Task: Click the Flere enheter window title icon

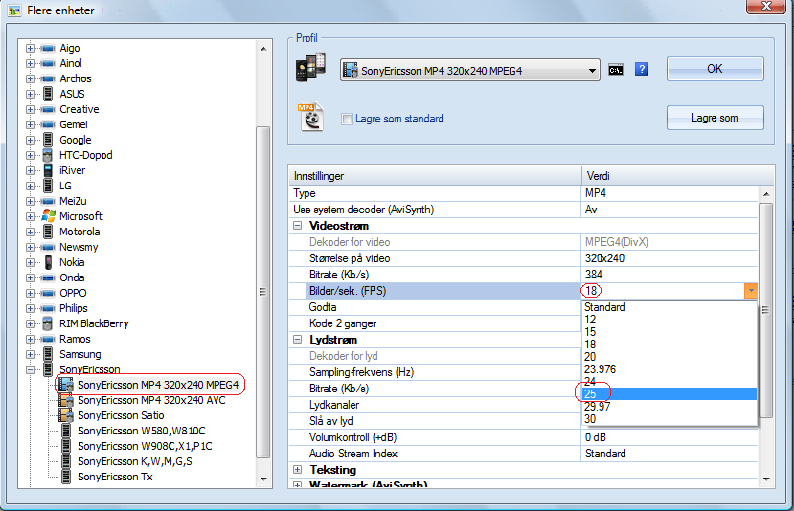Action: click(14, 10)
